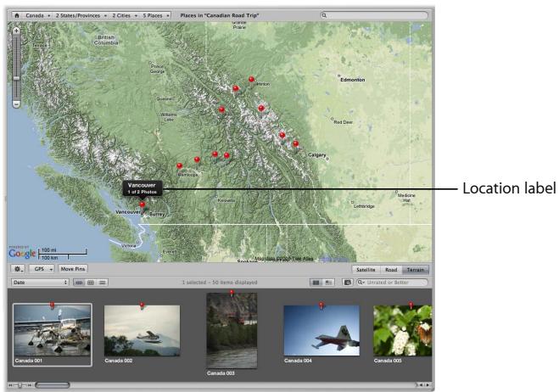Click the pin badge on Canada 002

click(142, 305)
